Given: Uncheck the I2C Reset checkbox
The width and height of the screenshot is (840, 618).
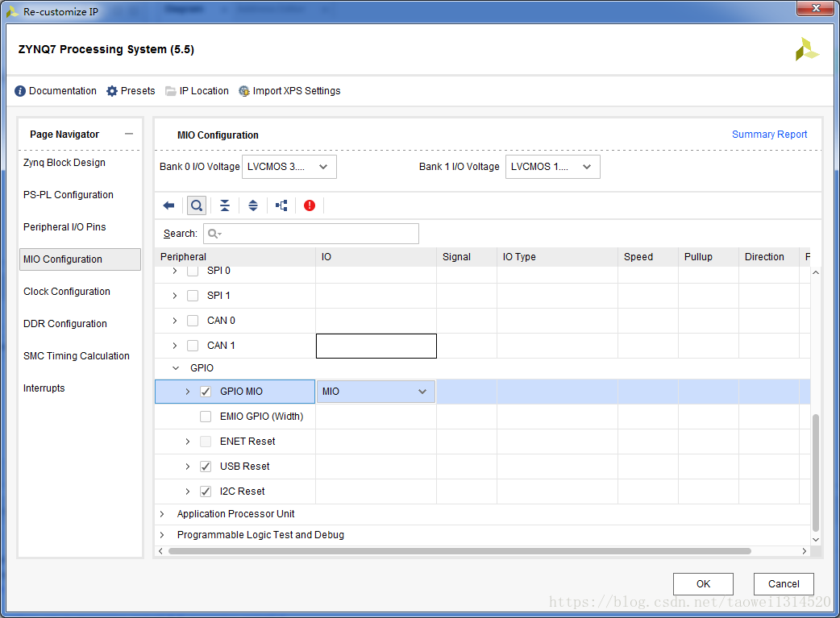Looking at the screenshot, I should tap(206, 491).
